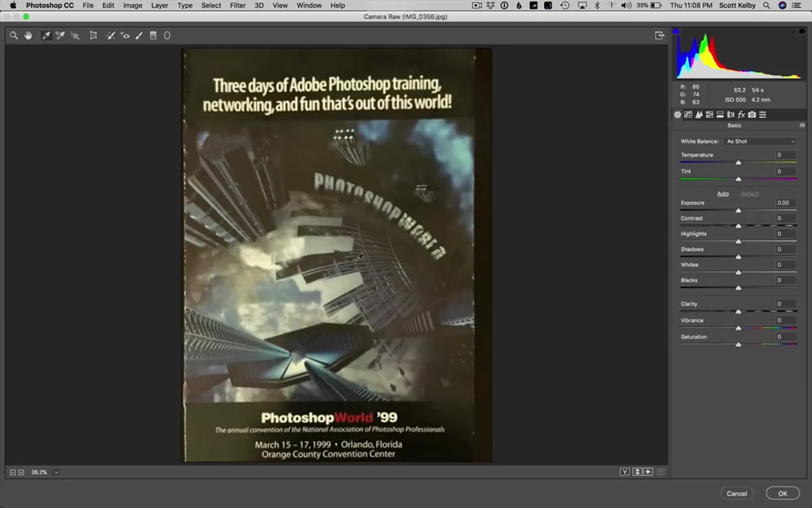Open macOS Spotlight search icon
The height and width of the screenshot is (508, 812).
(x=767, y=5)
